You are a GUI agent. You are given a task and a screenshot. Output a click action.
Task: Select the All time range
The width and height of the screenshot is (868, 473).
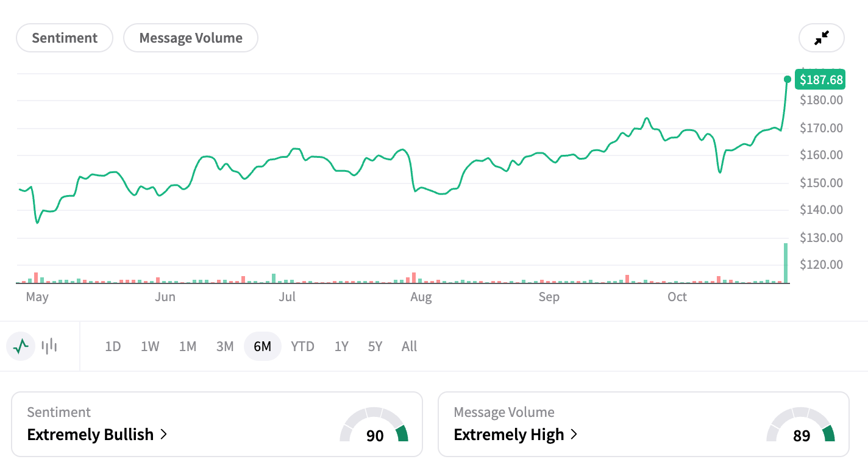click(x=410, y=346)
